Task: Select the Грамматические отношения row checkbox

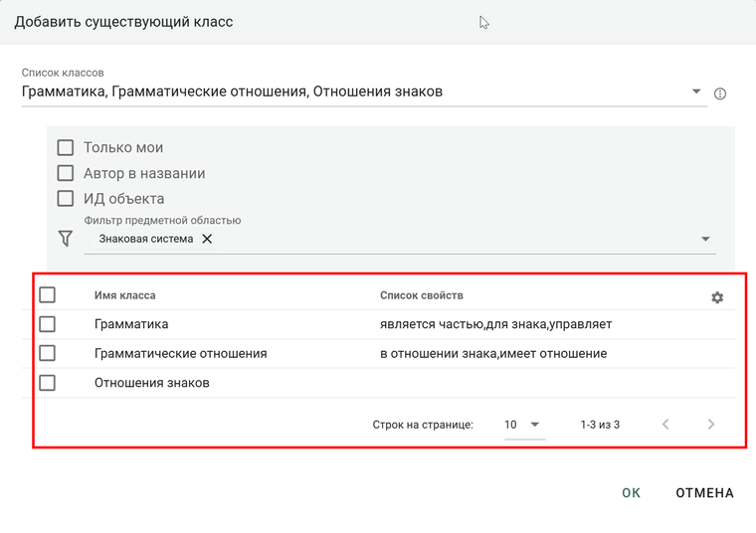Action: 48,353
